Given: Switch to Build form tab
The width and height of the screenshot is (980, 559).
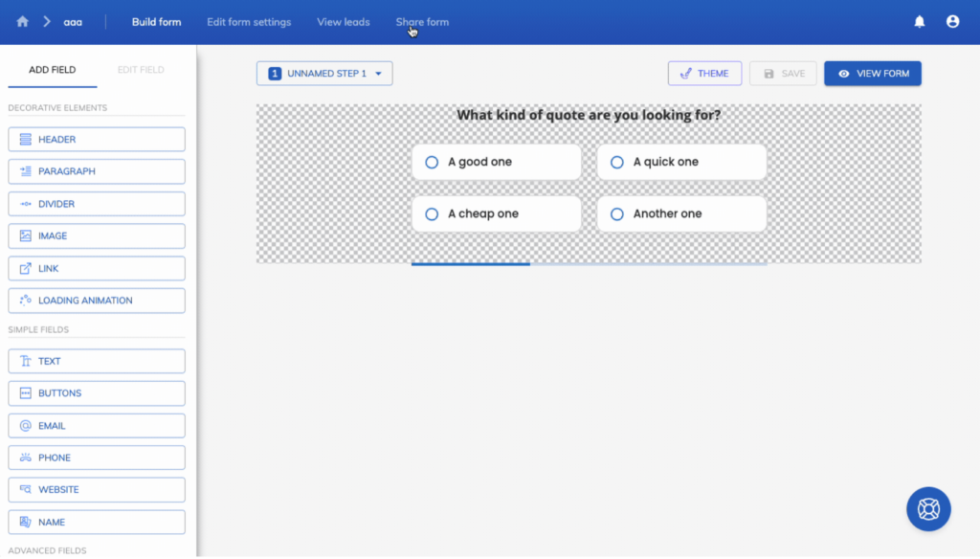Looking at the screenshot, I should 156,22.
